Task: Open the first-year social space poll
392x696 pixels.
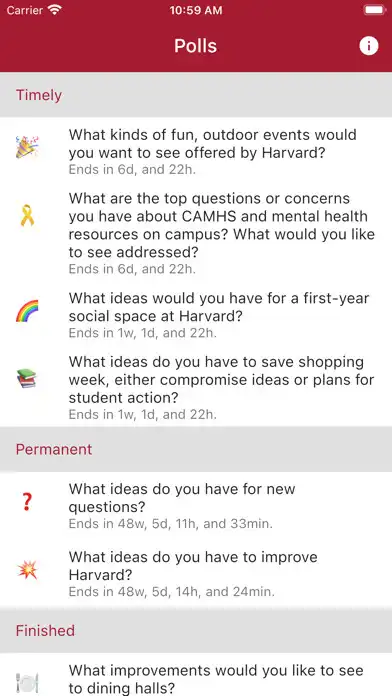Action: [x=196, y=314]
